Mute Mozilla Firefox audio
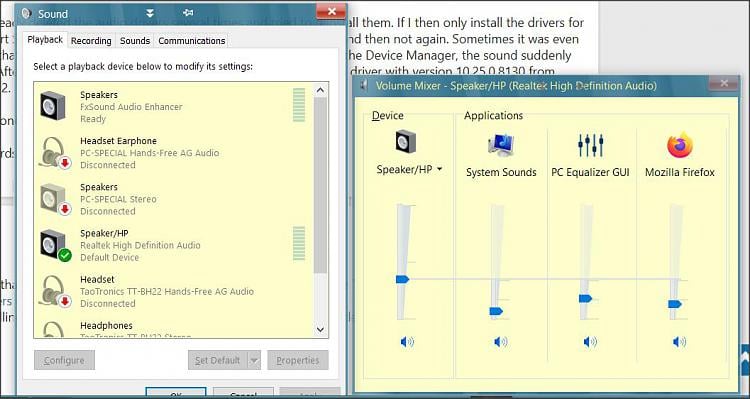This screenshot has width=750, height=399. (679, 342)
